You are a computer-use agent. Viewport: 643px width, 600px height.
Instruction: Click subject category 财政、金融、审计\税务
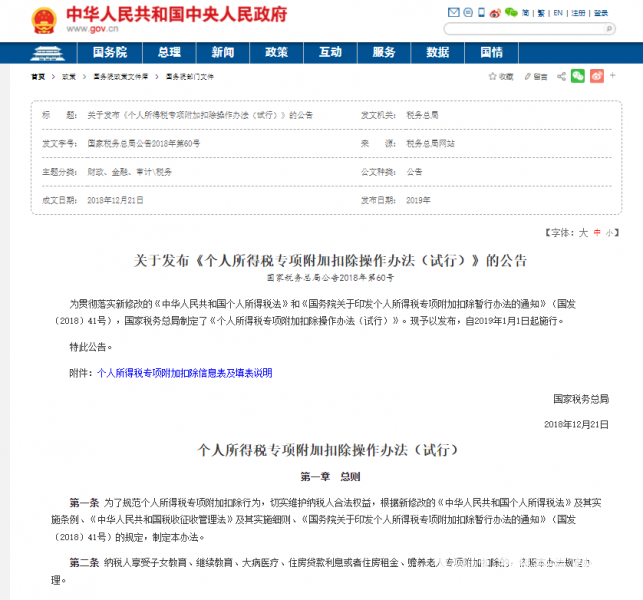130,172
